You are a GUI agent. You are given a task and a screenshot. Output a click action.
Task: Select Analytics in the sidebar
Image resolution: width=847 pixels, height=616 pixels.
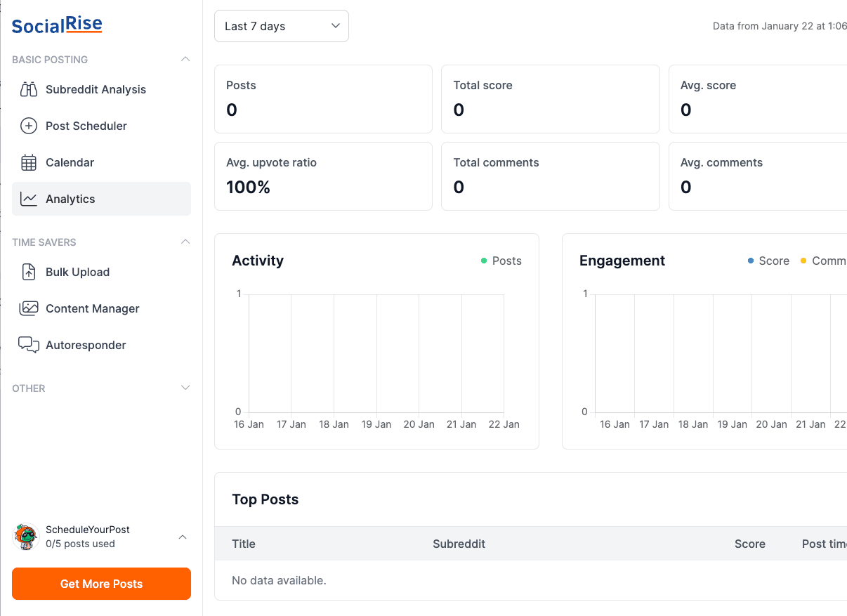(101, 199)
